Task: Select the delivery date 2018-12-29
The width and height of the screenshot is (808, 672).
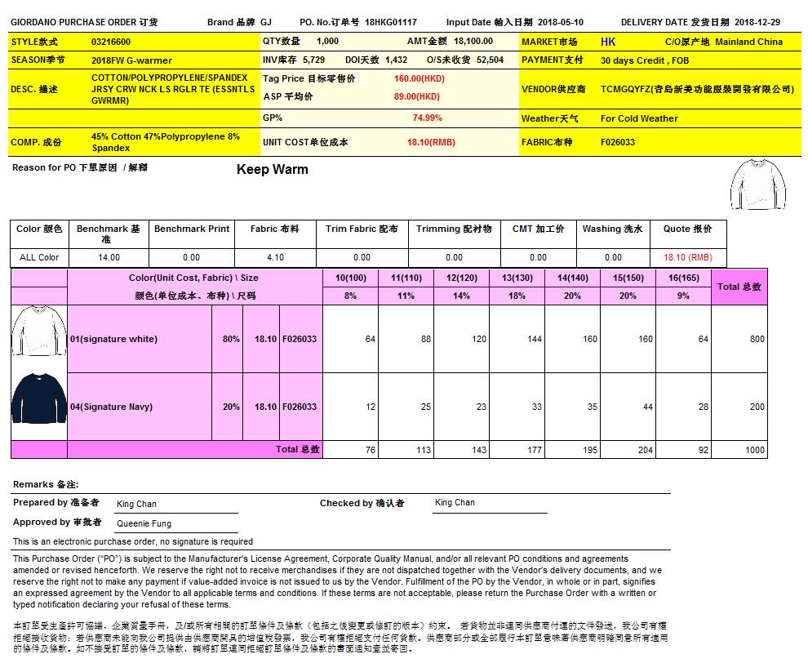Action: (x=757, y=23)
